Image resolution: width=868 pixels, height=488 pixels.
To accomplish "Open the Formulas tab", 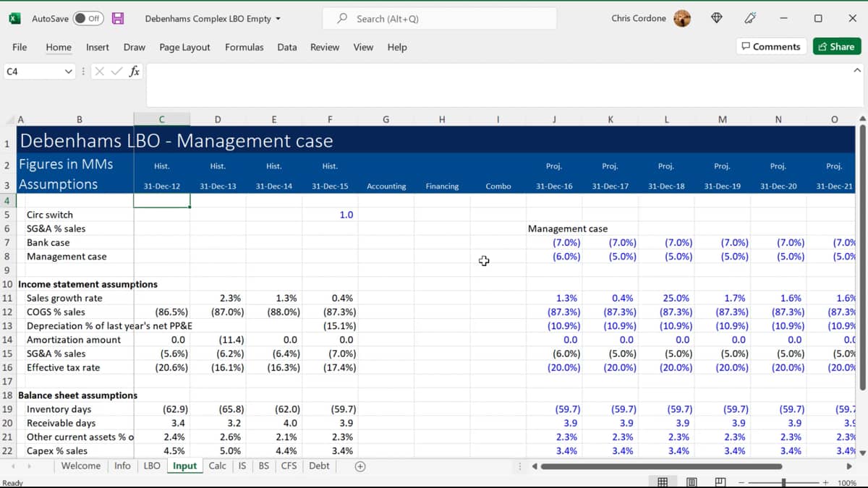I will [x=244, y=47].
